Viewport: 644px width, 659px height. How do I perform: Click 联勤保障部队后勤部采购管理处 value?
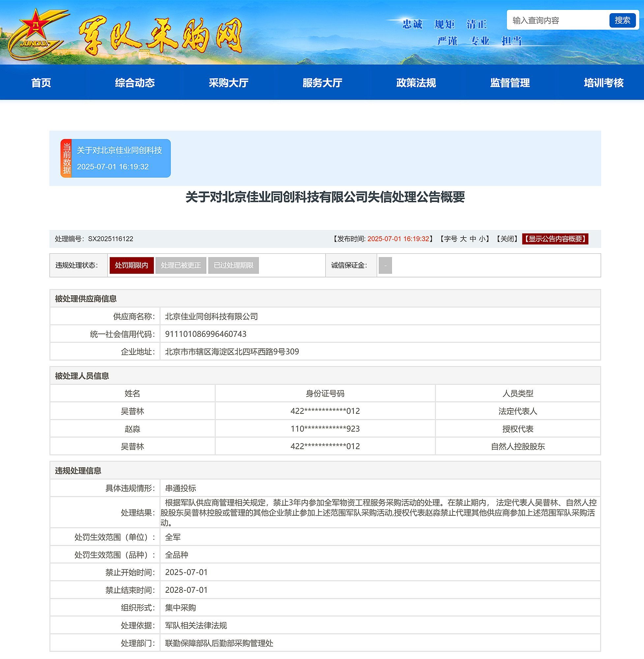click(x=219, y=643)
